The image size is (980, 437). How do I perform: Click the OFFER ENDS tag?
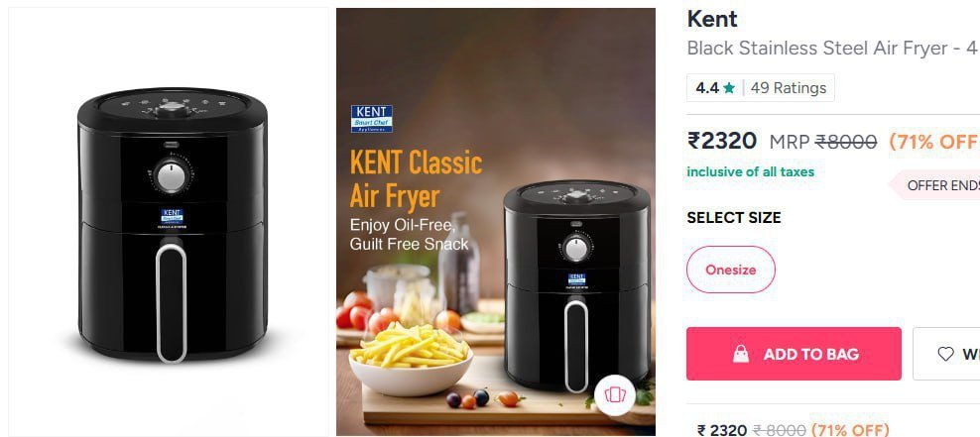(x=942, y=185)
